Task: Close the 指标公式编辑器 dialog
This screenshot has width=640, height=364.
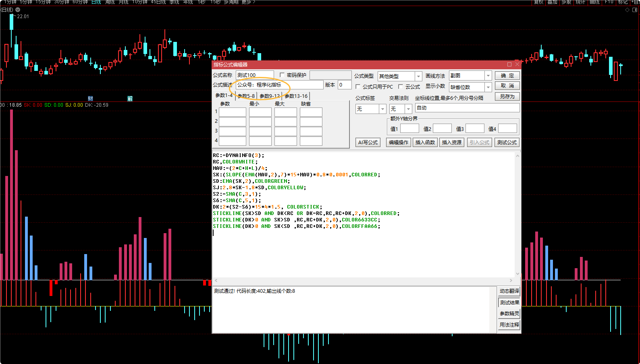Action: [x=517, y=64]
